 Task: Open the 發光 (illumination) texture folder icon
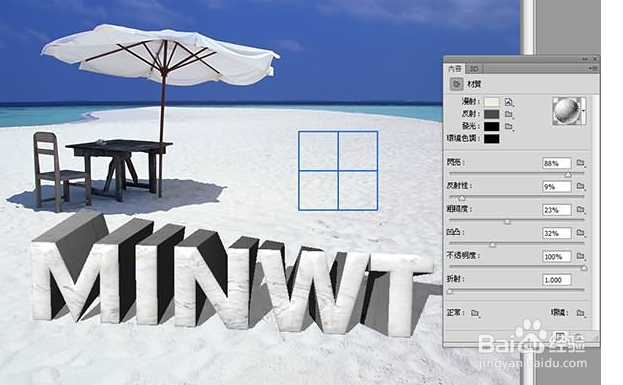click(509, 127)
